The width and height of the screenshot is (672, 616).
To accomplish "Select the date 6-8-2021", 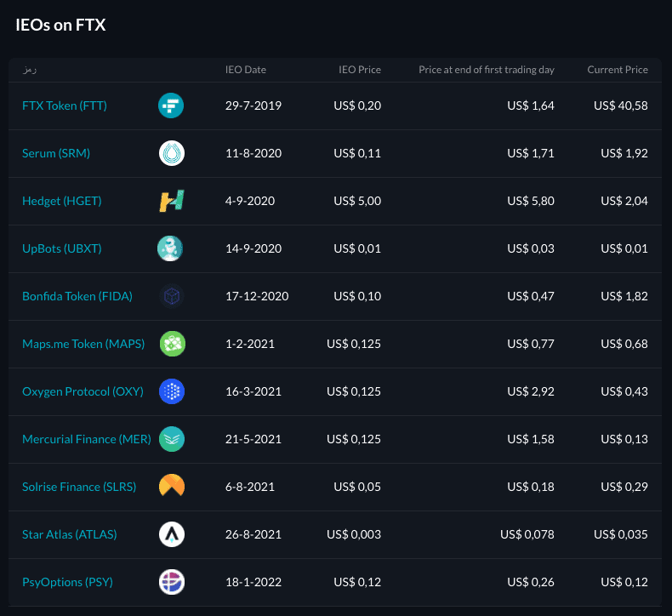I will [250, 487].
